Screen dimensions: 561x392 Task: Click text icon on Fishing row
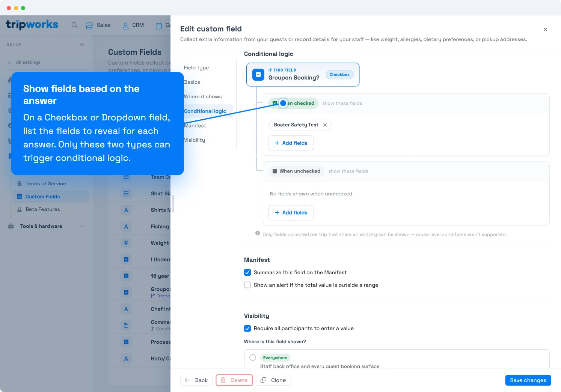(126, 227)
